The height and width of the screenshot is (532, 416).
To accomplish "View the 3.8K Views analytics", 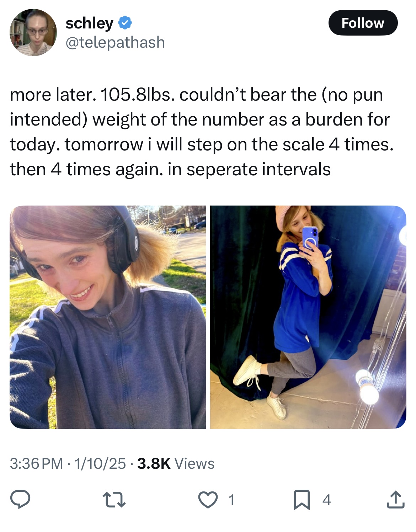I will (176, 463).
